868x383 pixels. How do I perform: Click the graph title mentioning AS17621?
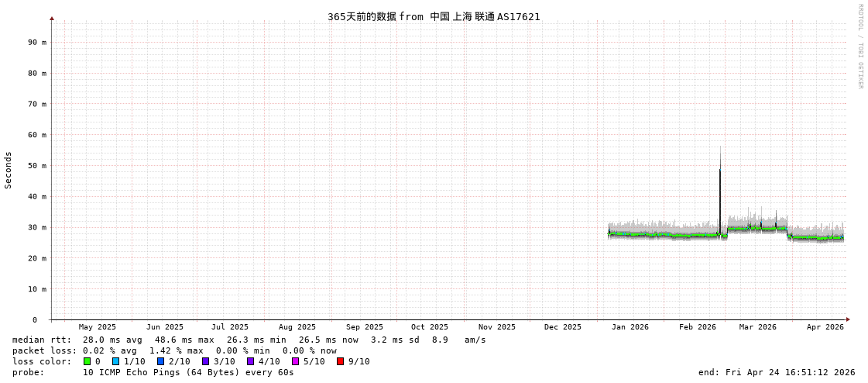434,16
